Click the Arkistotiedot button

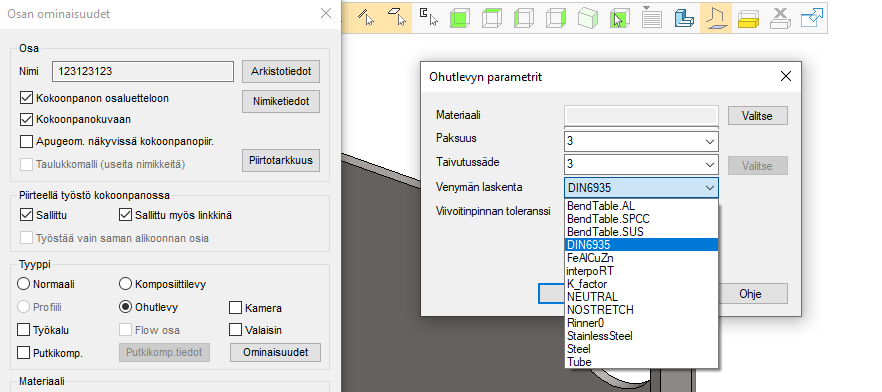point(281,71)
